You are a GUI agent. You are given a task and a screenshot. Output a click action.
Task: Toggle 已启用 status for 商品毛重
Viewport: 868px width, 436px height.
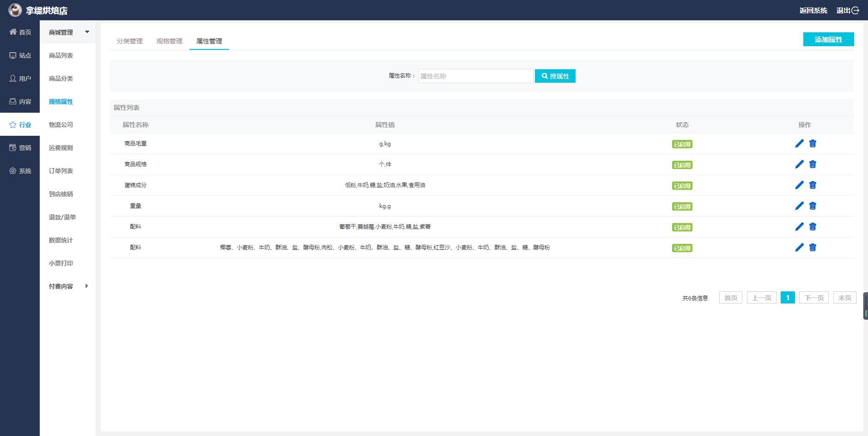click(x=682, y=144)
